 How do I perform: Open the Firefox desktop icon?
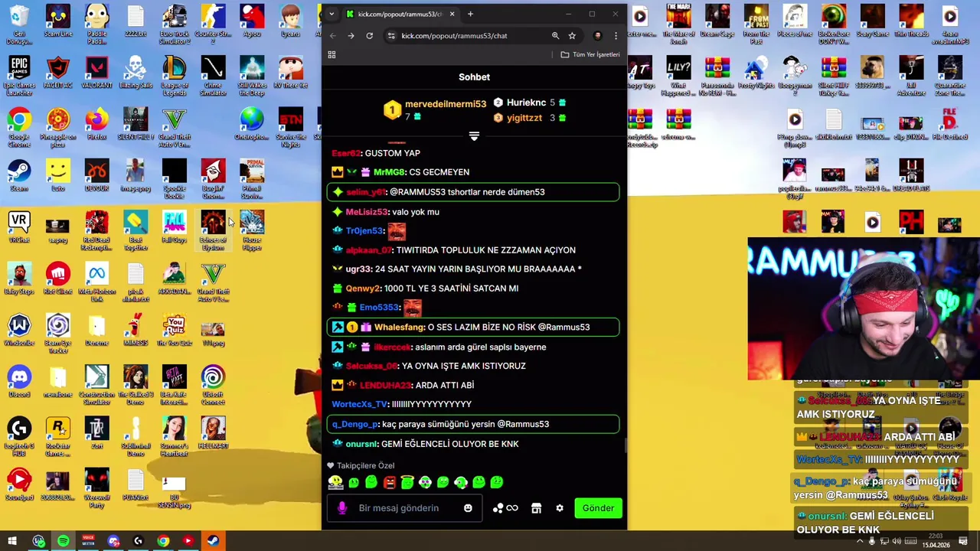pos(96,124)
